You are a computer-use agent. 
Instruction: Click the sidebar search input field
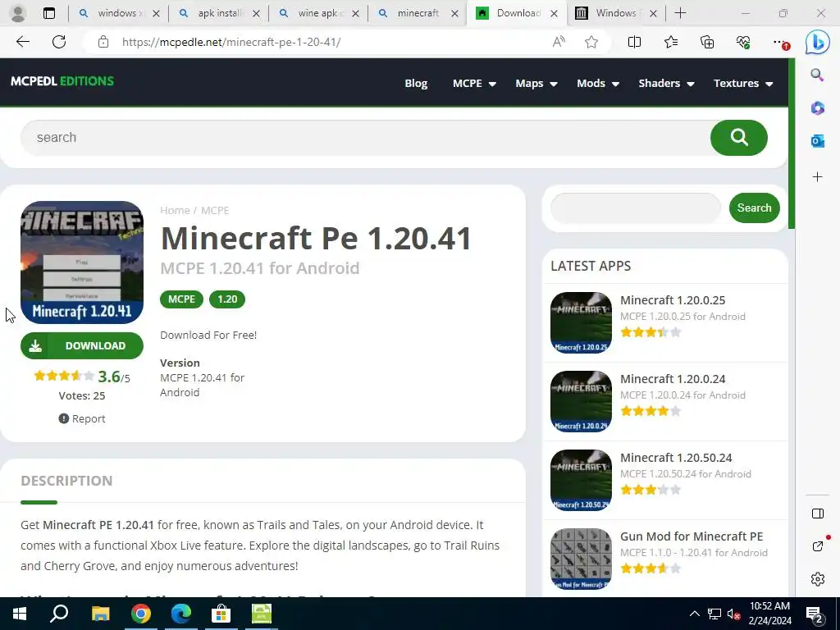point(636,208)
